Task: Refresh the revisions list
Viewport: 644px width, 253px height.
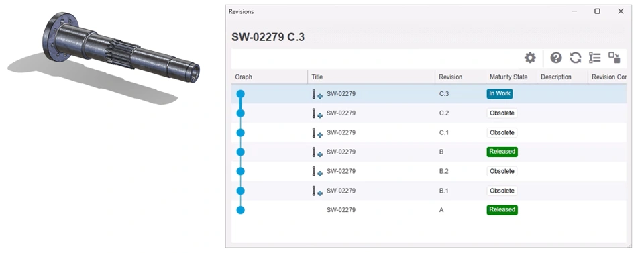Action: pyautogui.click(x=576, y=58)
